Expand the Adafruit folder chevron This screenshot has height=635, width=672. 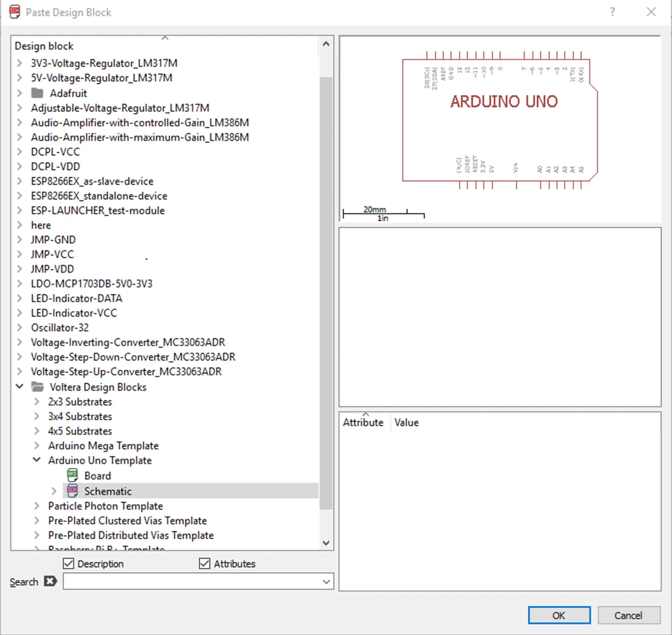pyautogui.click(x=19, y=93)
